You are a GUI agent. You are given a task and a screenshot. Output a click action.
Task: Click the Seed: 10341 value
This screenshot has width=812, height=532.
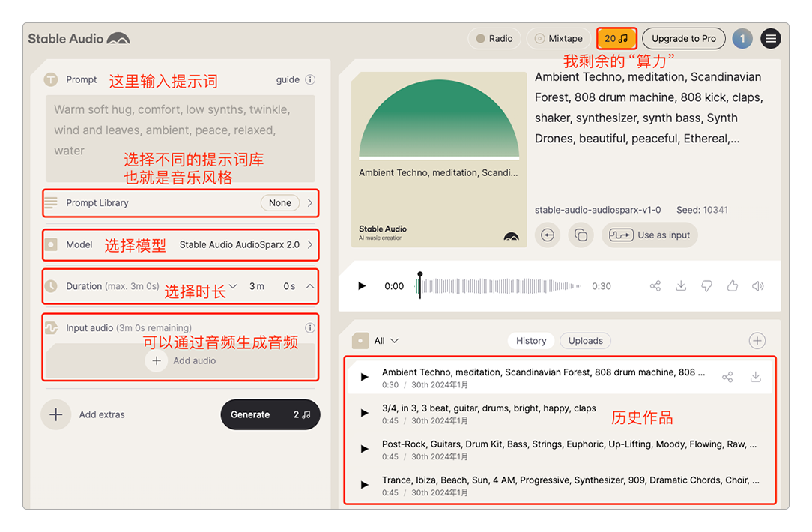702,210
